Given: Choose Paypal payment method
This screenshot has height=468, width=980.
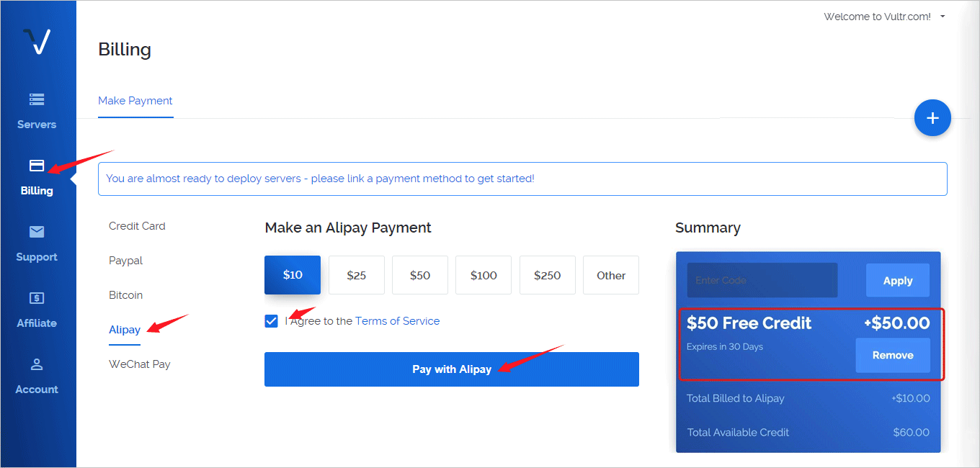Looking at the screenshot, I should (126, 261).
